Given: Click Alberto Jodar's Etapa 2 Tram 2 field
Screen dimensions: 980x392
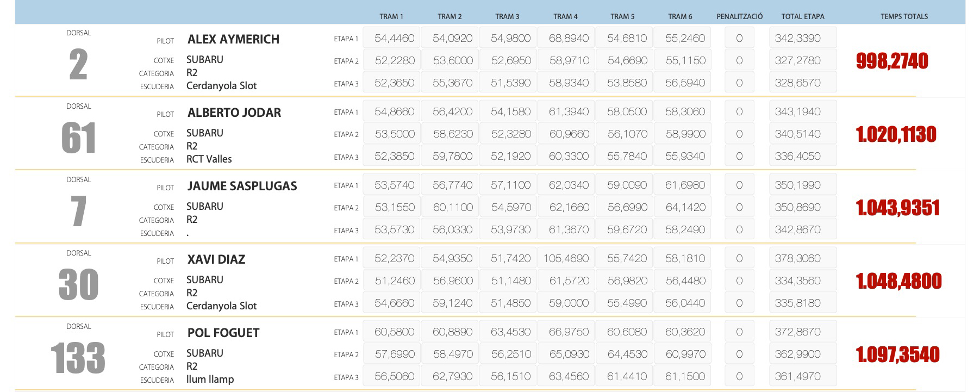Looking at the screenshot, I should [452, 134].
